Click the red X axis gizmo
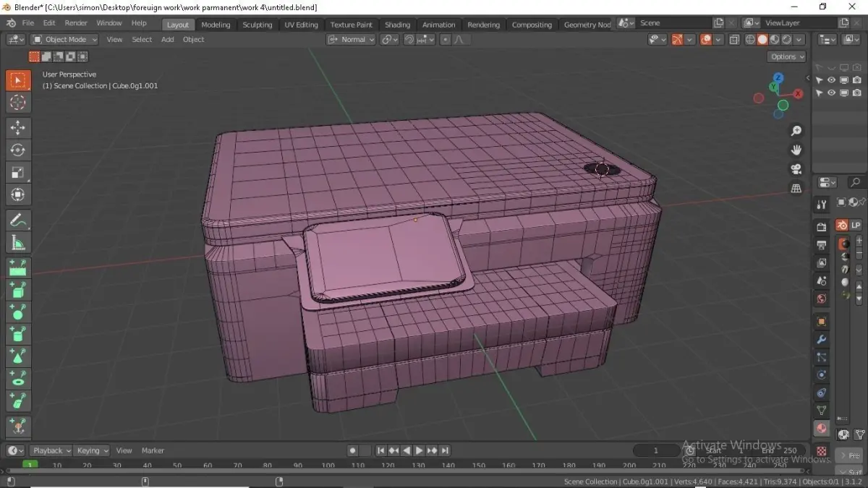The height and width of the screenshot is (488, 868). click(799, 93)
